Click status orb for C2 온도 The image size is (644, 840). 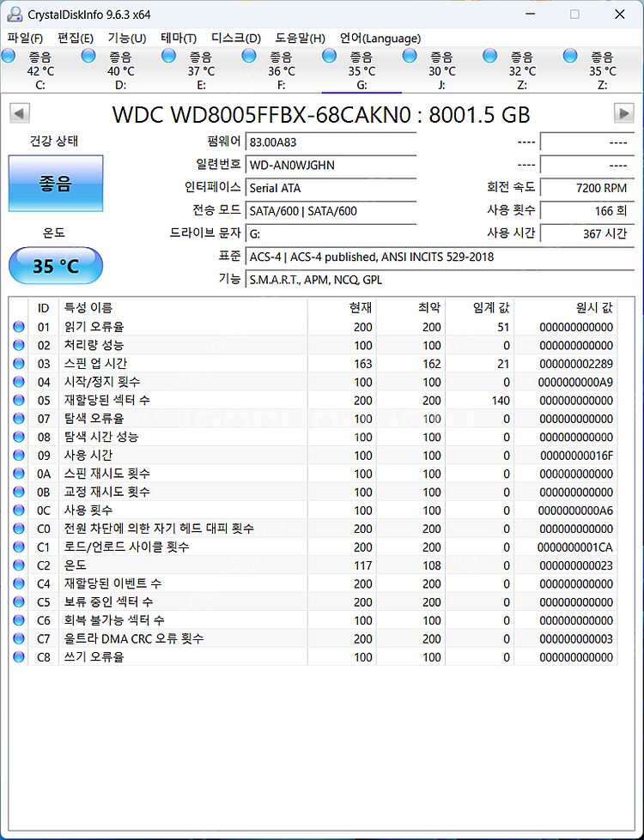19,565
